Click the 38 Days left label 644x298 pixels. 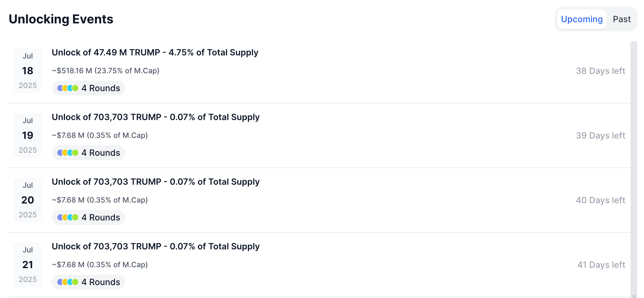click(x=600, y=71)
